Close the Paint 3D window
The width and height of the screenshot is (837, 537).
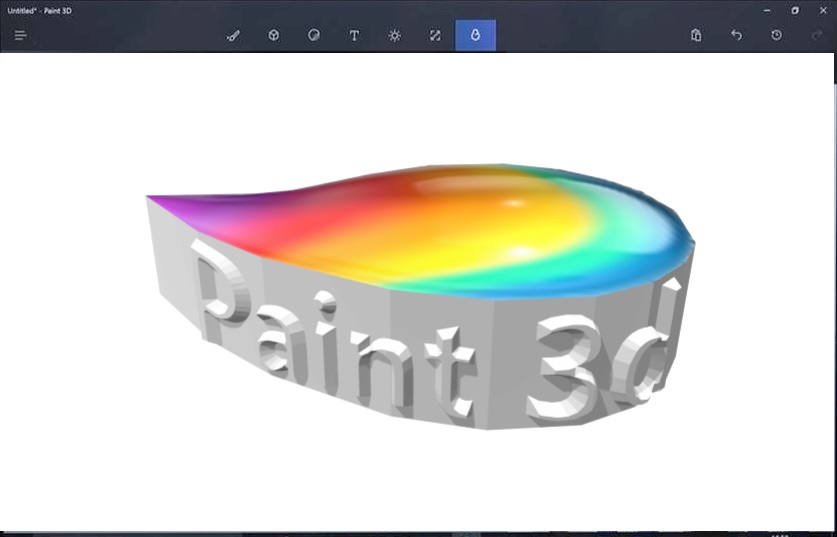pyautogui.click(x=823, y=11)
